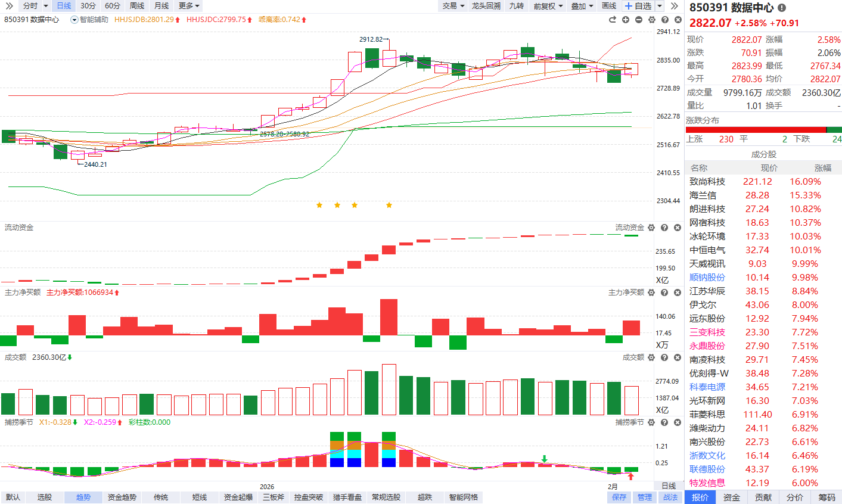Screen dimensions: 842x504
Task: Open the 前复权 adjustment dropdown
Action: [548, 6]
